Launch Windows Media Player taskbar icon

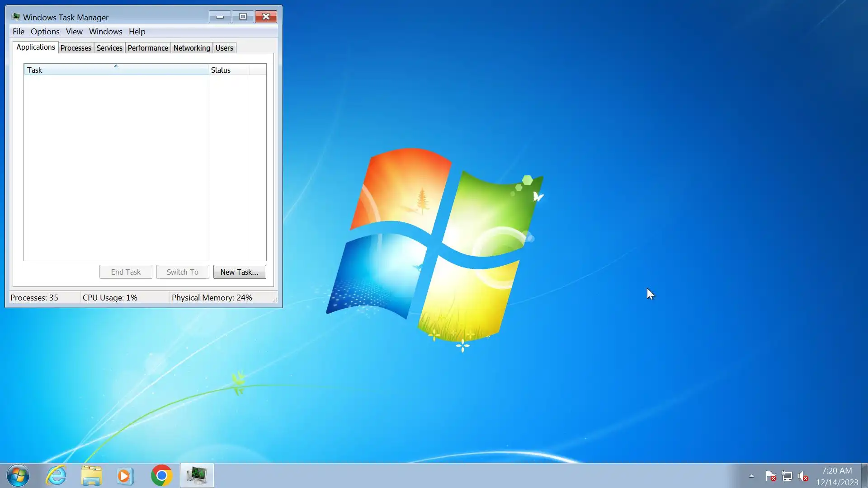click(125, 475)
